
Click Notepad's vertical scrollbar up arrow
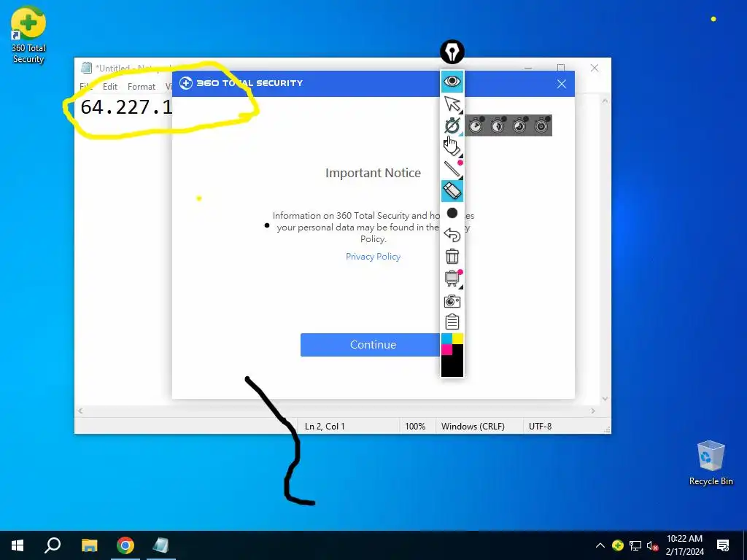point(605,101)
